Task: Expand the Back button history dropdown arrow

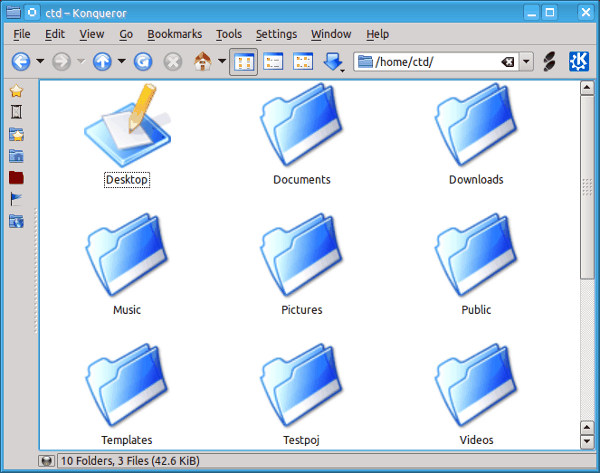Action: (40, 62)
